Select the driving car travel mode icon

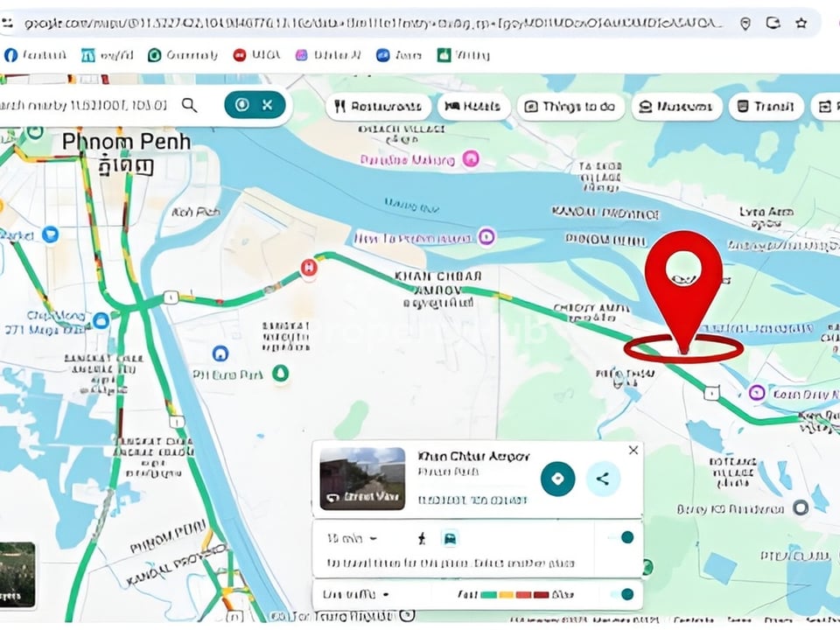(450, 538)
